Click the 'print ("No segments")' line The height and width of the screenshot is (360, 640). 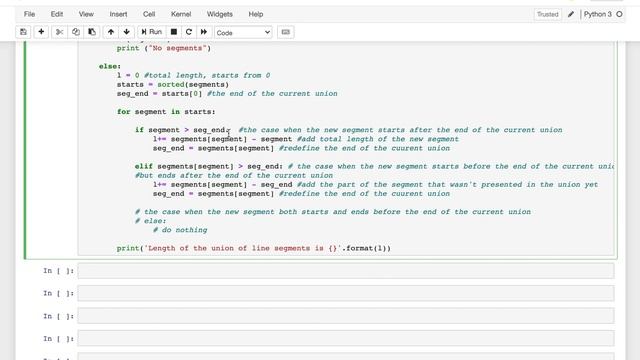[x=164, y=48]
